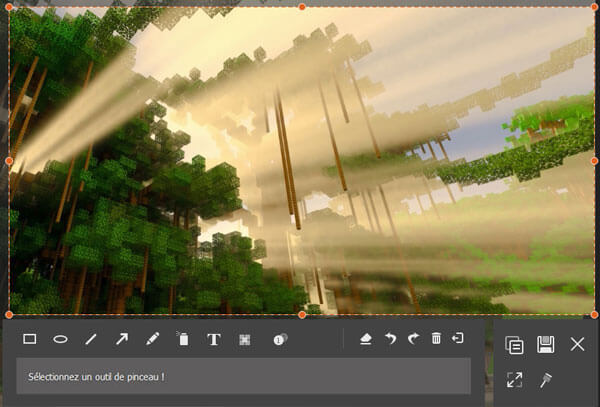Close the capture with the X icon

[577, 344]
